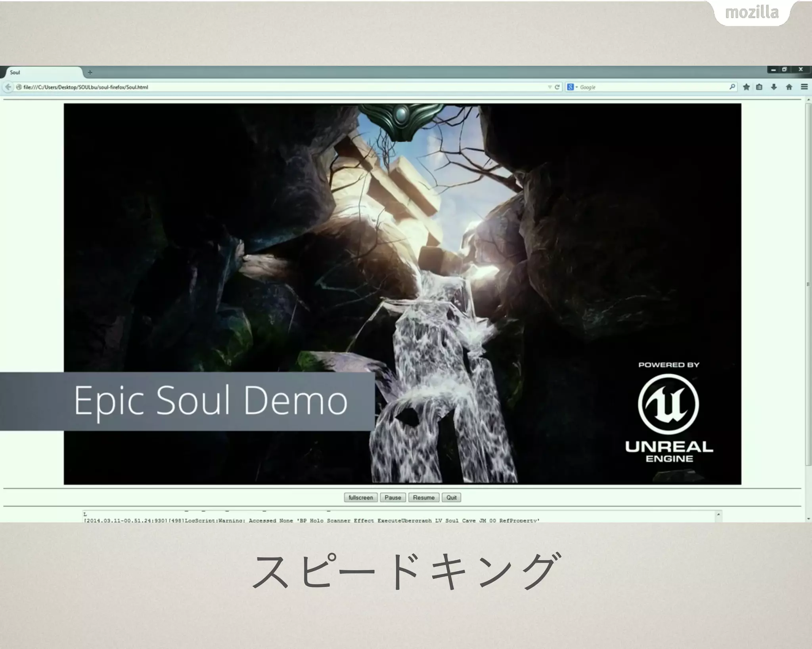Viewport: 812px width, 649px height.
Task: Open the downloads arrow icon
Action: coord(774,87)
